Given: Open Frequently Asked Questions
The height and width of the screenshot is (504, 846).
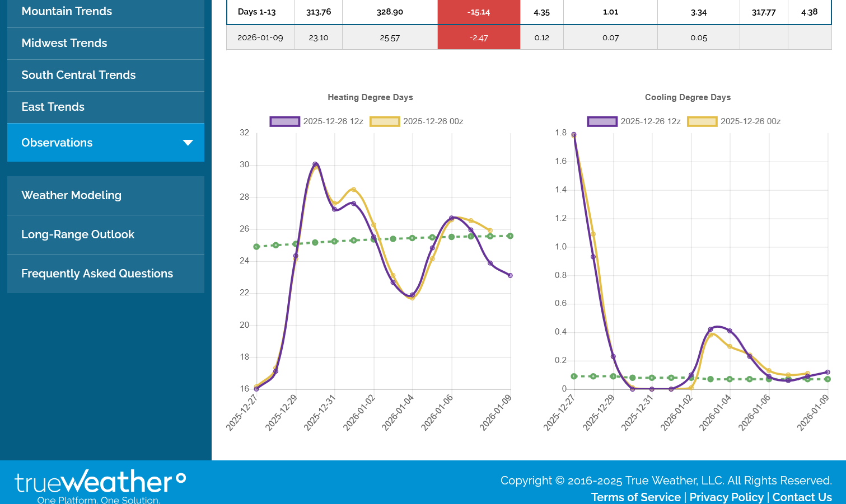Looking at the screenshot, I should (x=97, y=274).
